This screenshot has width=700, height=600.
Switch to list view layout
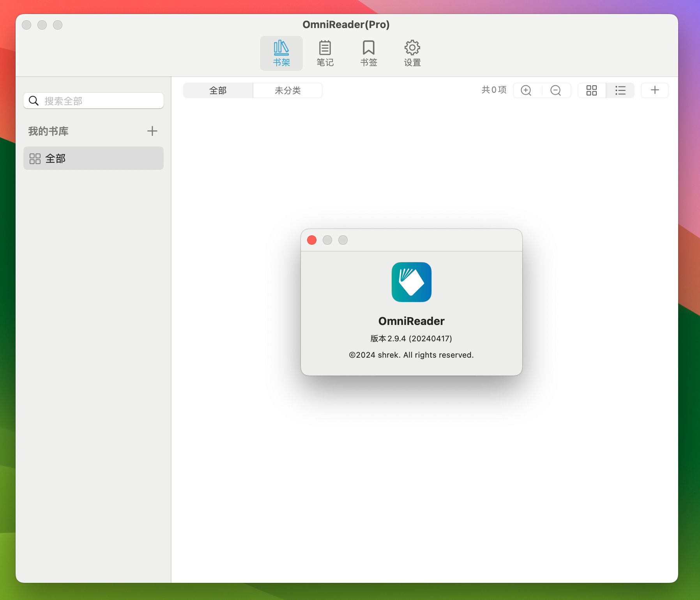coord(620,90)
